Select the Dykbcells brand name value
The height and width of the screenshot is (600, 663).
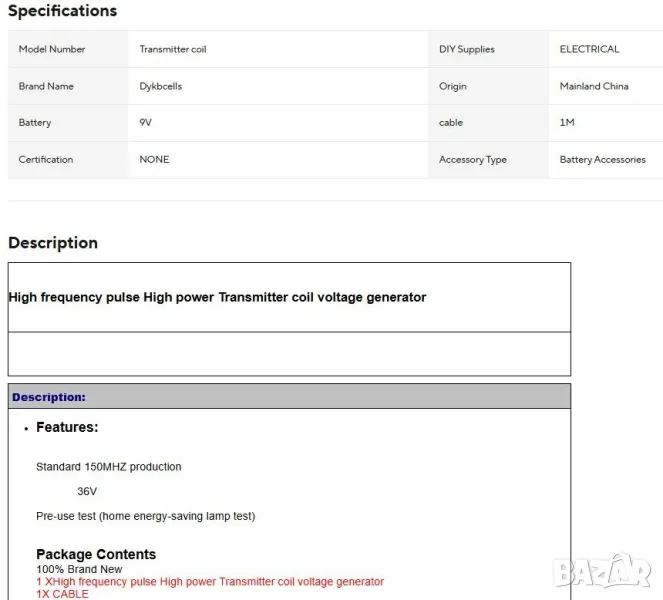[x=161, y=86]
